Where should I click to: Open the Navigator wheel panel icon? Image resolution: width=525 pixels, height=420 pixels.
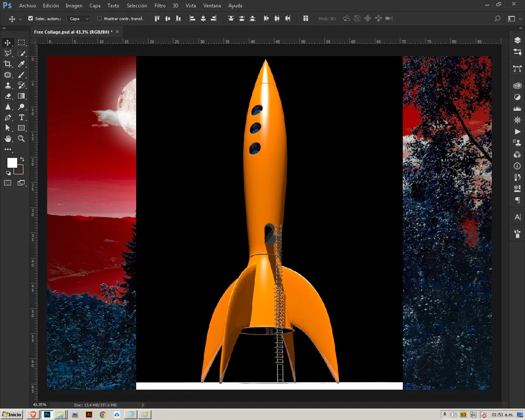(517, 120)
